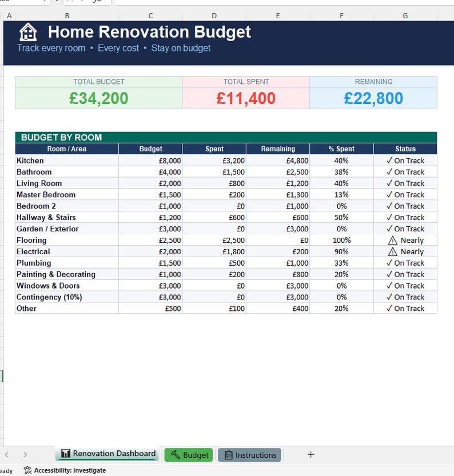Click the house icon in the header
The width and height of the screenshot is (454, 476).
click(28, 32)
